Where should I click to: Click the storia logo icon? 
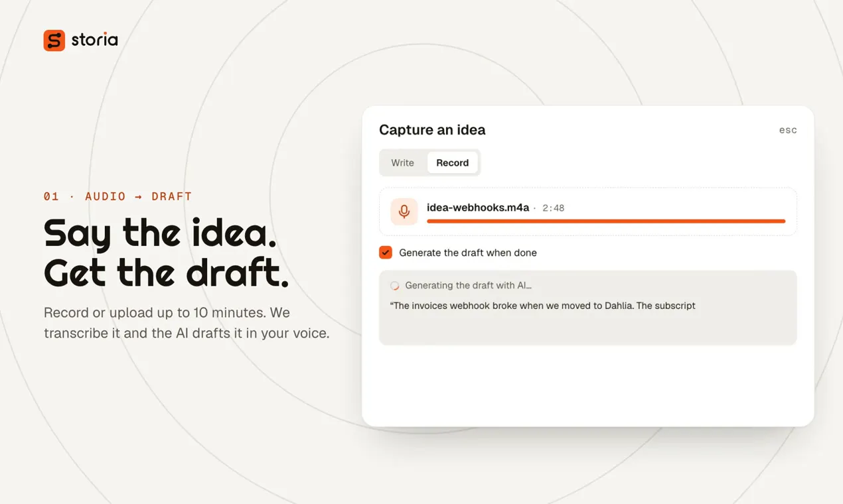point(54,40)
